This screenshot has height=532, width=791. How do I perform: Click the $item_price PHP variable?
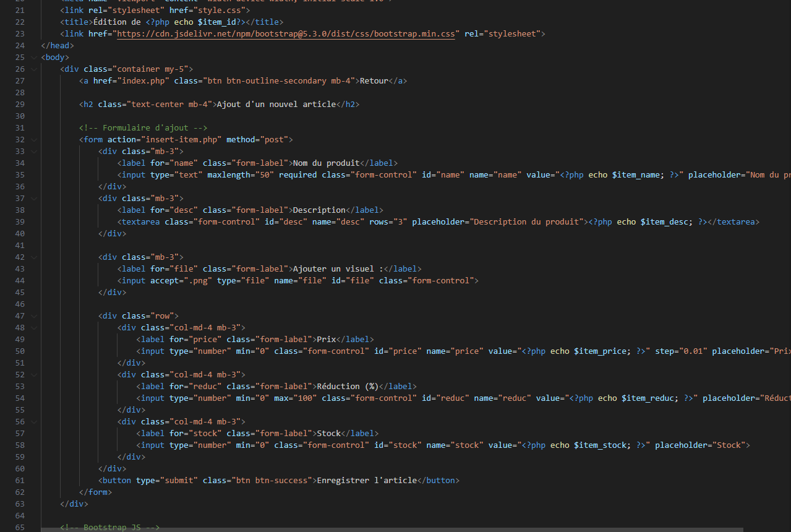click(x=600, y=351)
